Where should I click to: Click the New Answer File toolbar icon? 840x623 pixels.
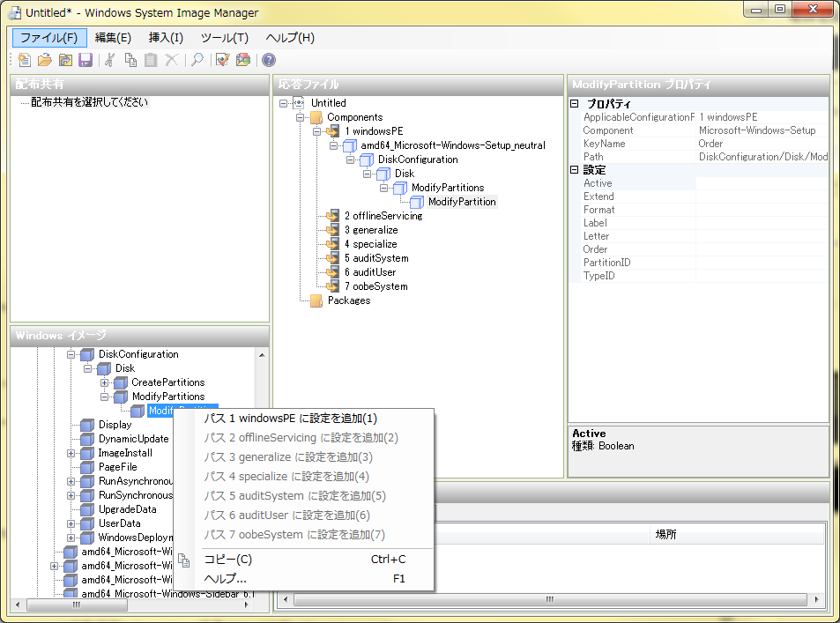tap(24, 60)
